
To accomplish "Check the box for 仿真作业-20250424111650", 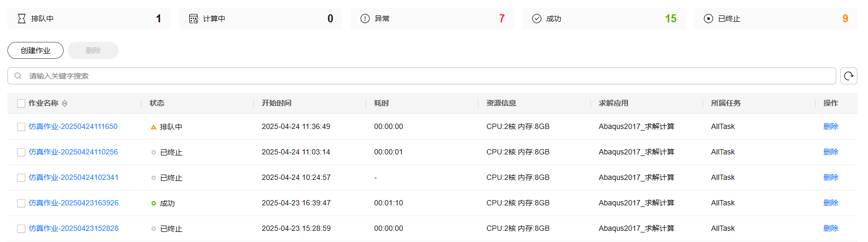I will pos(21,127).
